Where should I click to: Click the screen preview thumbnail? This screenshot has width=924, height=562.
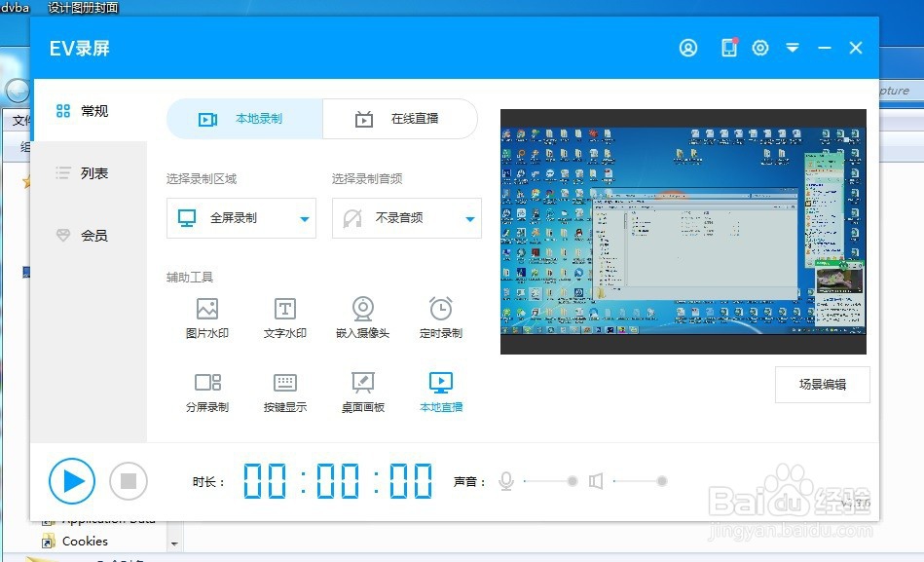tap(683, 232)
